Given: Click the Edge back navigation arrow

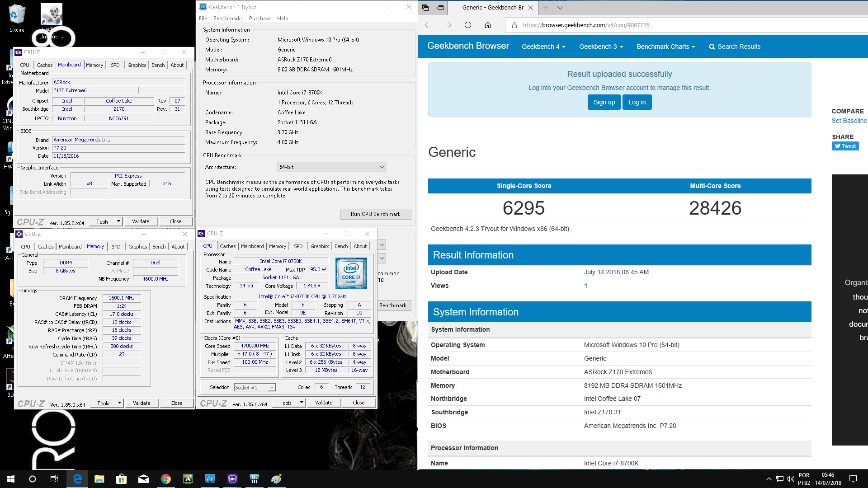Looking at the screenshot, I should point(428,25).
